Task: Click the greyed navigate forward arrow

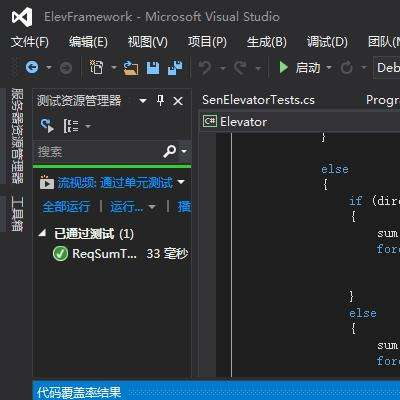Action: point(66,68)
